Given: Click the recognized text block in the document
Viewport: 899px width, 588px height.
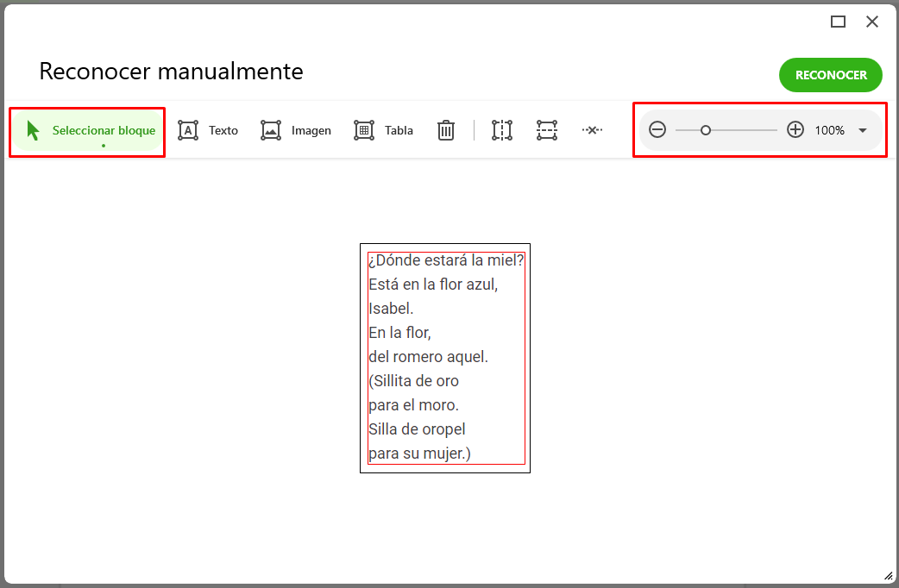Looking at the screenshot, I should pos(446,358).
